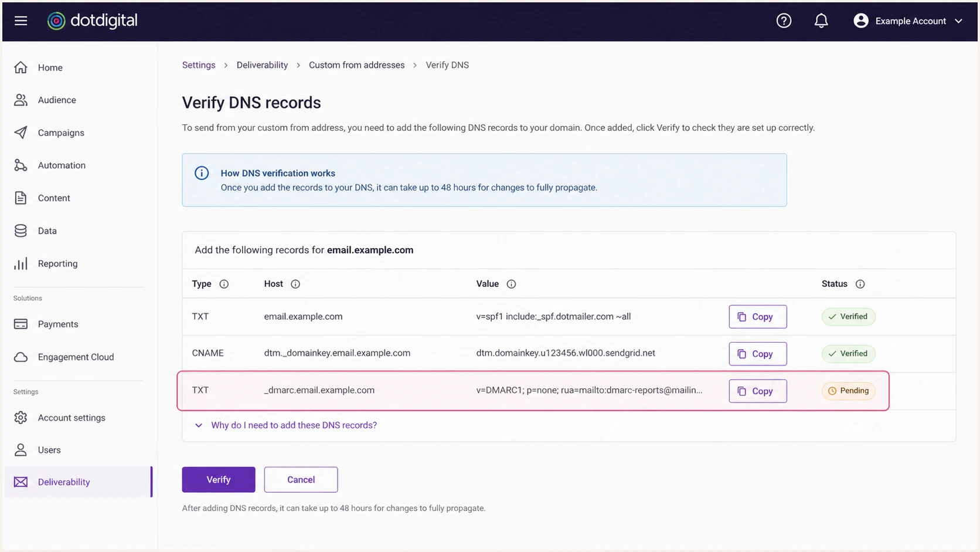
Task: Click the info icon next to Status
Action: tap(860, 284)
